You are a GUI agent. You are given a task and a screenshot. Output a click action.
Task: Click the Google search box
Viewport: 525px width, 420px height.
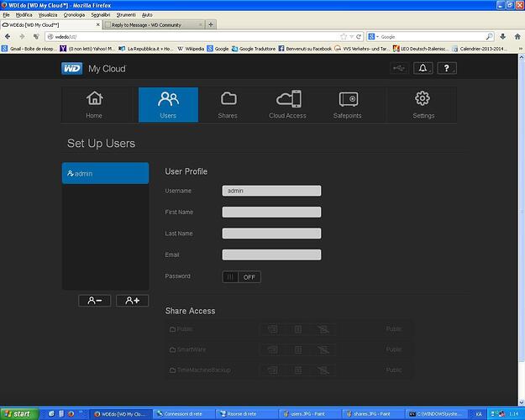tap(432, 36)
